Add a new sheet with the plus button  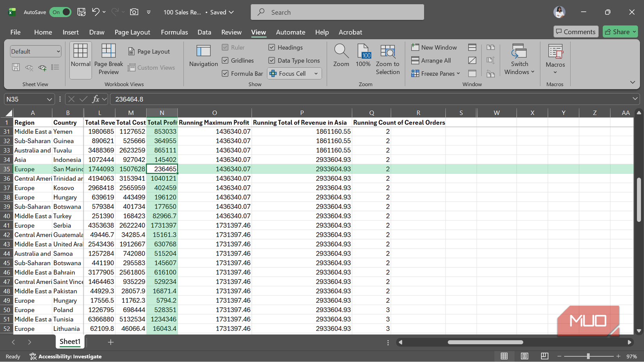pyautogui.click(x=111, y=342)
